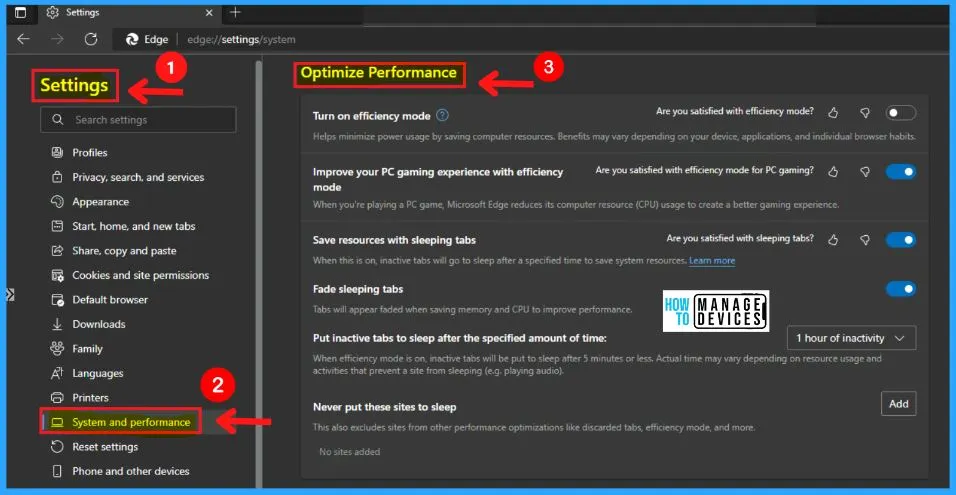Viewport: 956px width, 495px height.
Task: Click the Profiles sidebar icon
Action: click(x=57, y=152)
